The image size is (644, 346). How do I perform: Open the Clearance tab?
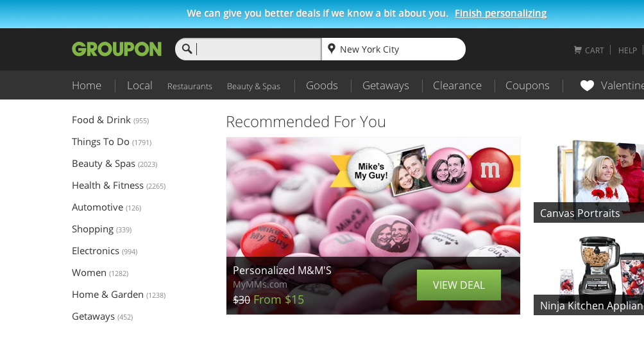457,85
